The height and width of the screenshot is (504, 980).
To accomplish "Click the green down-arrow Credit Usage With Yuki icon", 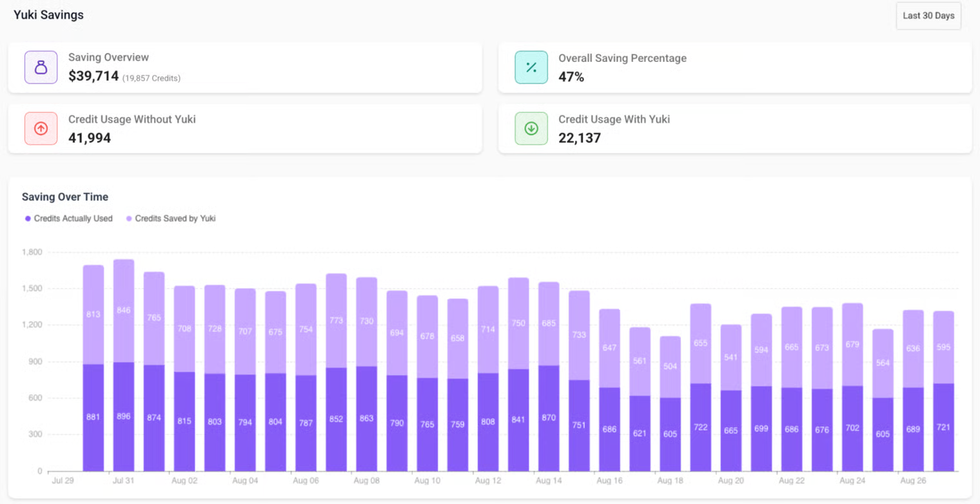I will click(531, 128).
